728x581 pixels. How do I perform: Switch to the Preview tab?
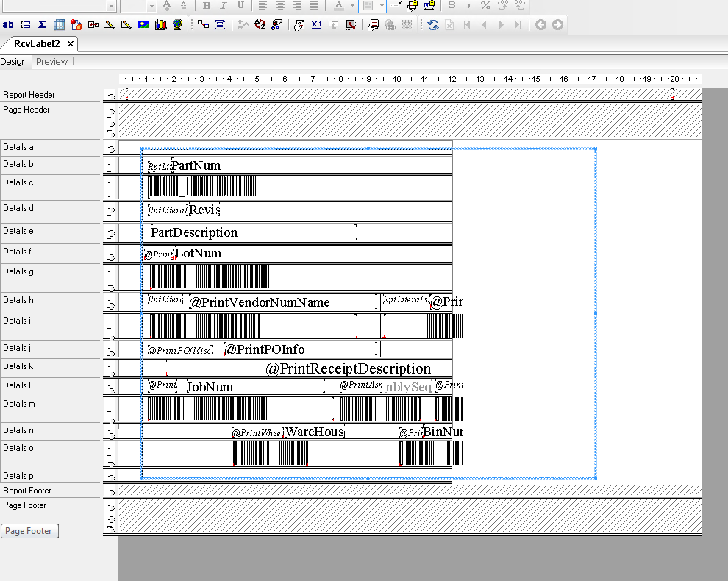tap(52, 62)
